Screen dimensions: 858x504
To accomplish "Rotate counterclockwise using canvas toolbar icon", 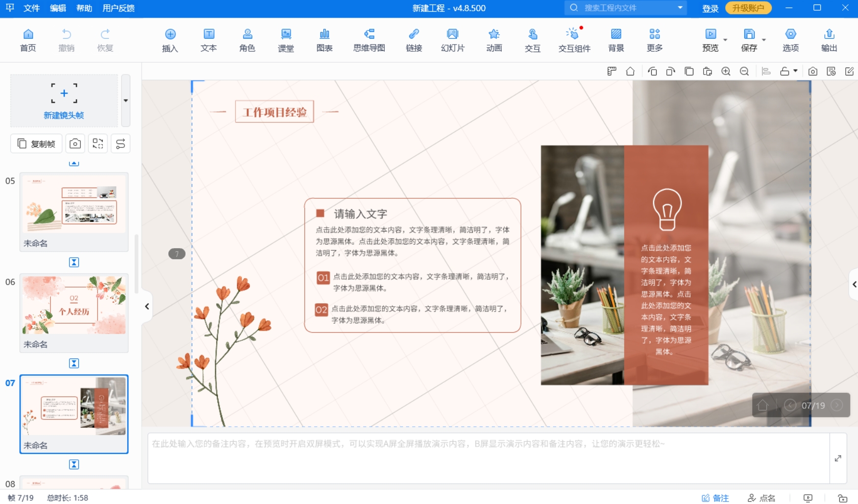I will (x=652, y=72).
